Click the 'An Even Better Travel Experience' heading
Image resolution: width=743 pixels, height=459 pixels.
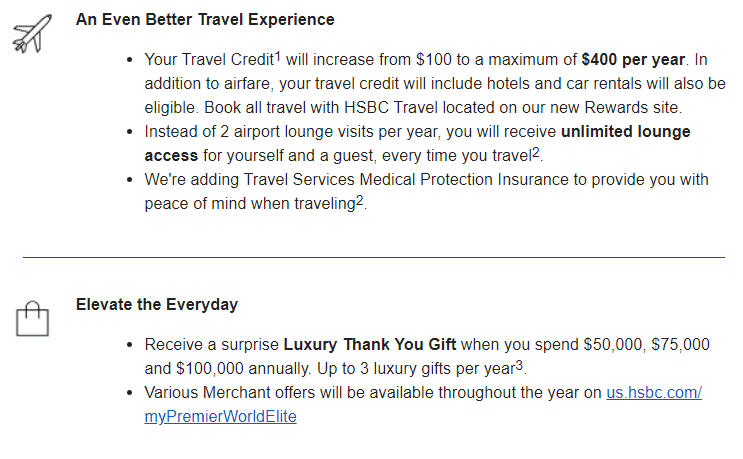[x=205, y=19]
